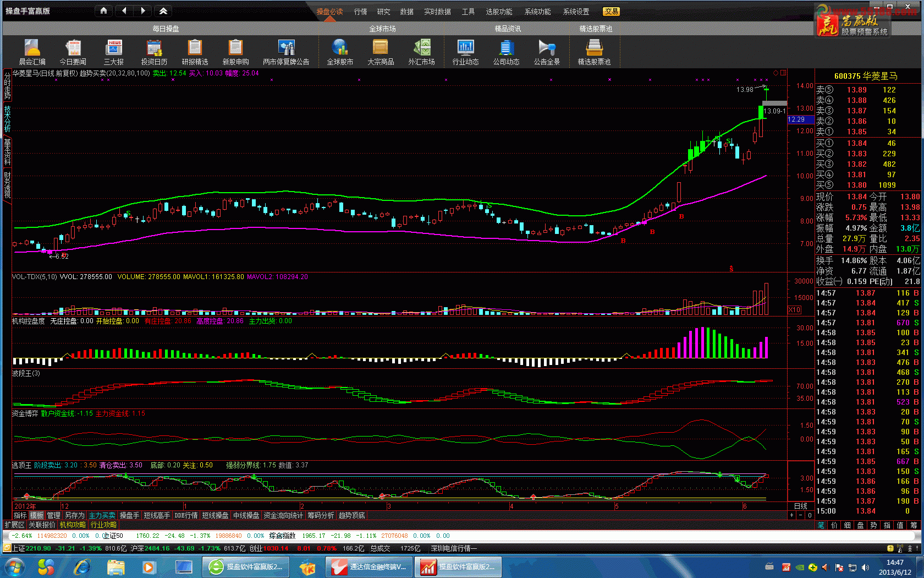Select the 筹 chip distribution tab
924x578 pixels.
[914, 525]
